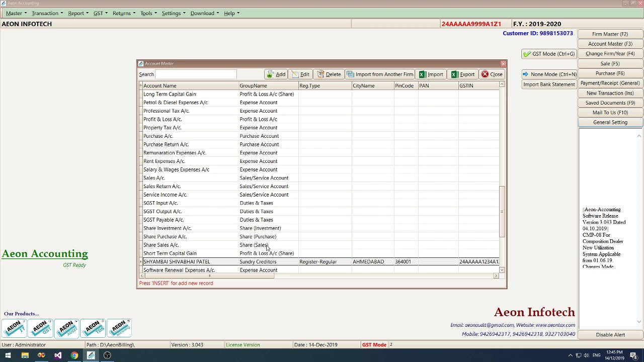Focus the Search field in Account Master

[x=196, y=74]
